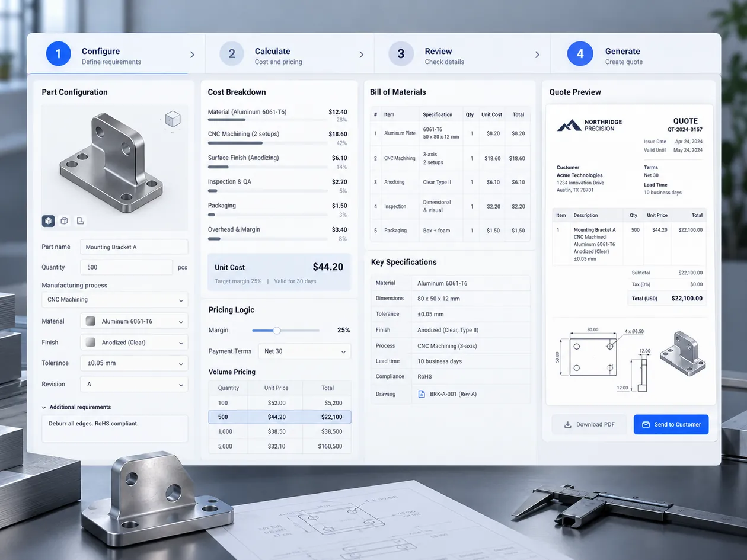Viewport: 747px width, 560px height.
Task: Click the Margin slider handle
Action: coord(277,330)
